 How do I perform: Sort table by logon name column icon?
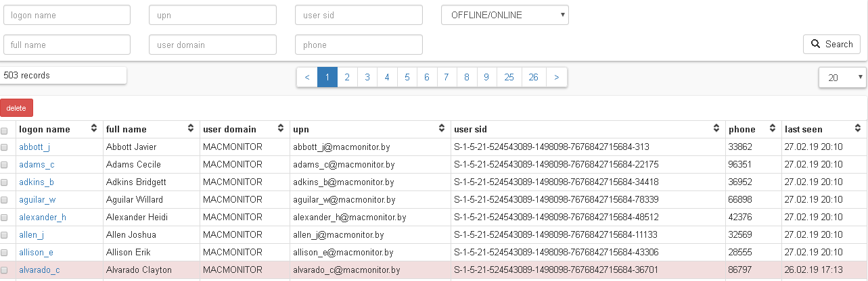click(94, 129)
